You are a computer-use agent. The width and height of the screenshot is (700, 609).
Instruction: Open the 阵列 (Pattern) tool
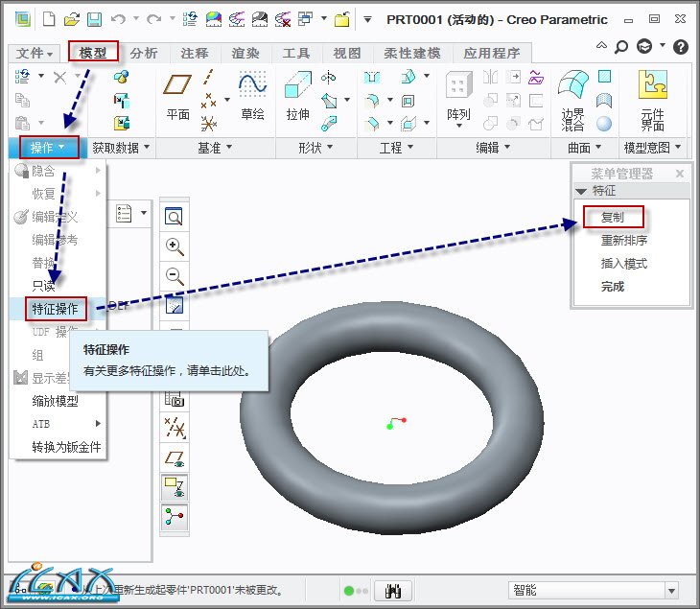458,96
